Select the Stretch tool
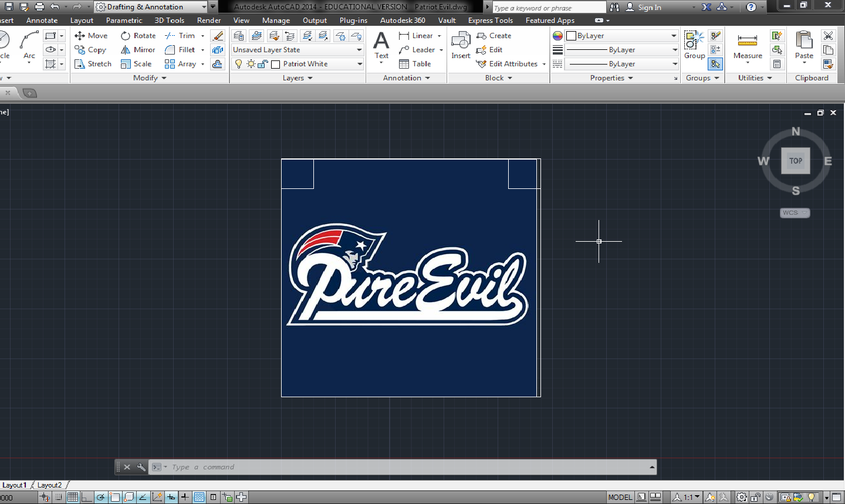This screenshot has height=504, width=845. [93, 64]
